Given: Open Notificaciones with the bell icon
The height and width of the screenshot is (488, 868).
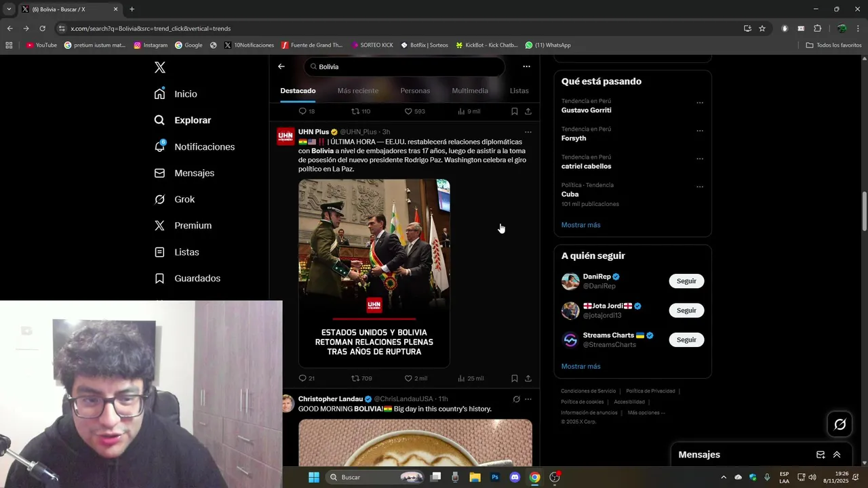Looking at the screenshot, I should [195, 146].
